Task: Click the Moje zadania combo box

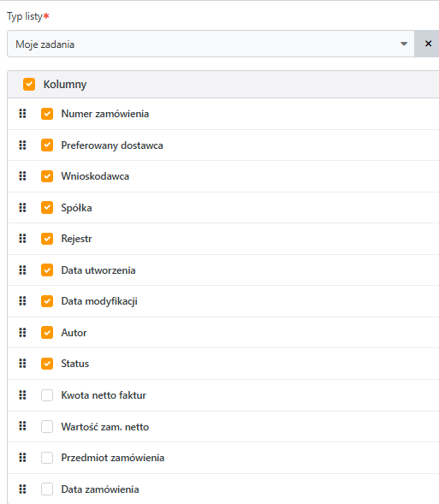Action: (x=211, y=44)
